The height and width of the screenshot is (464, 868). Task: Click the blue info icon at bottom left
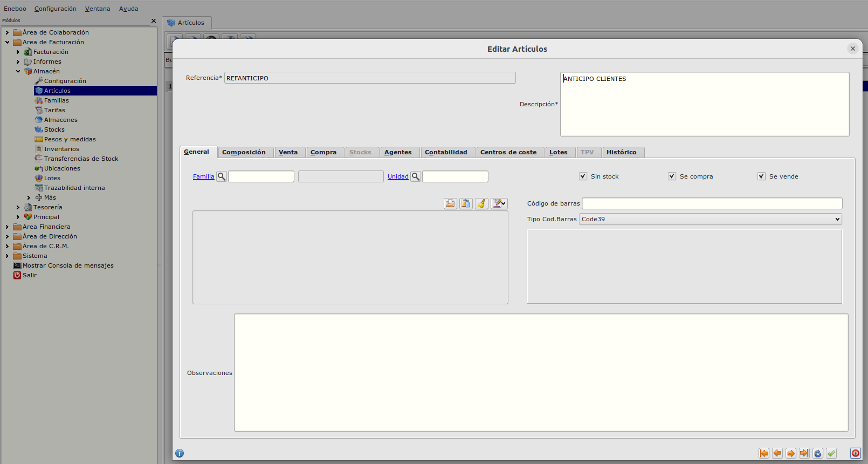[180, 453]
